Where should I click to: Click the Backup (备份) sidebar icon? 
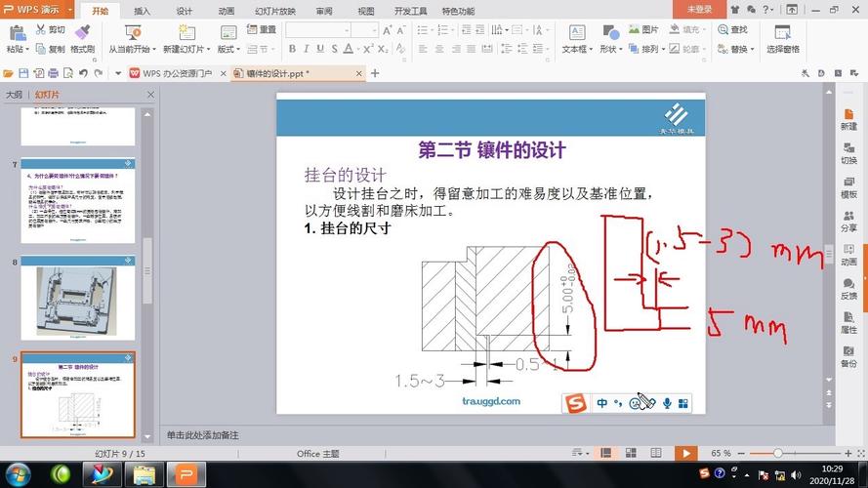pyautogui.click(x=848, y=357)
